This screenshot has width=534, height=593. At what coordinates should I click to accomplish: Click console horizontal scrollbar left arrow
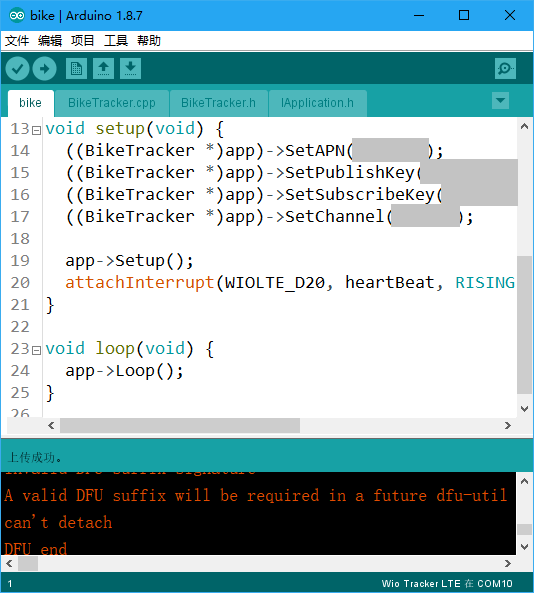[9, 564]
